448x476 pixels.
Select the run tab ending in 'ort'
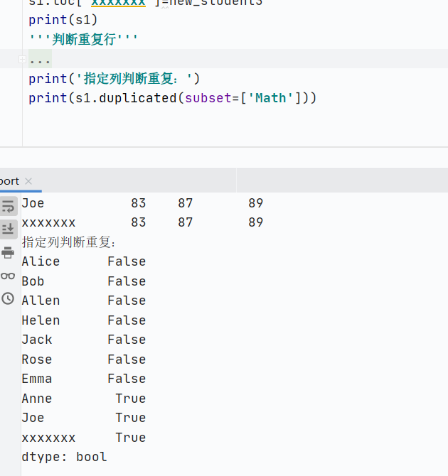pyautogui.click(x=9, y=181)
